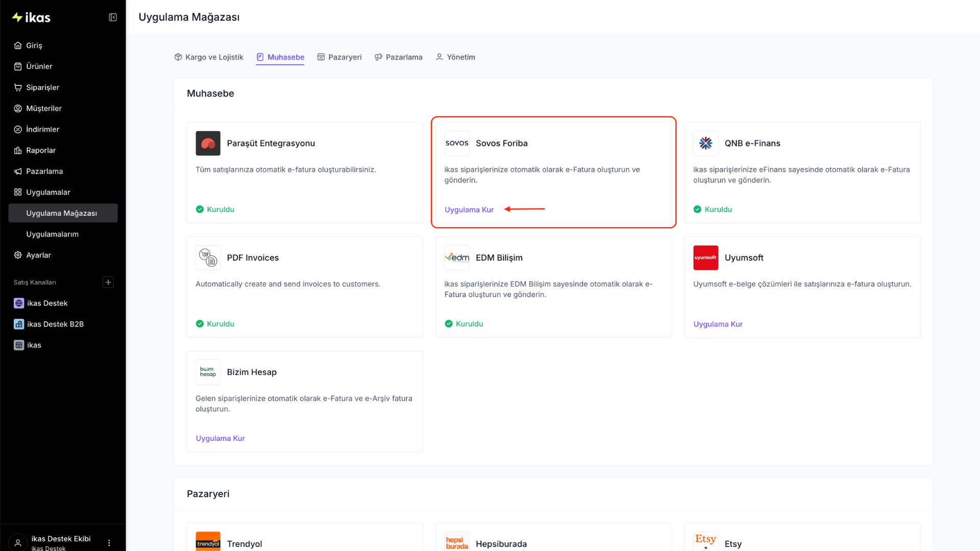Click the ikas logo in sidebar
Viewport: 980px width, 551px height.
pyautogui.click(x=31, y=17)
